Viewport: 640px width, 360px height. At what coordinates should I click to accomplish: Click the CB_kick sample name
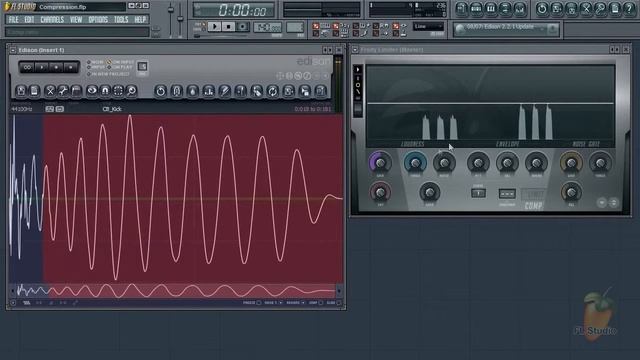point(112,109)
